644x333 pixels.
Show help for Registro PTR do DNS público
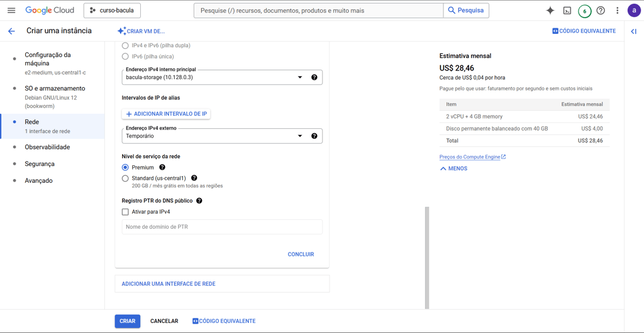(x=199, y=201)
